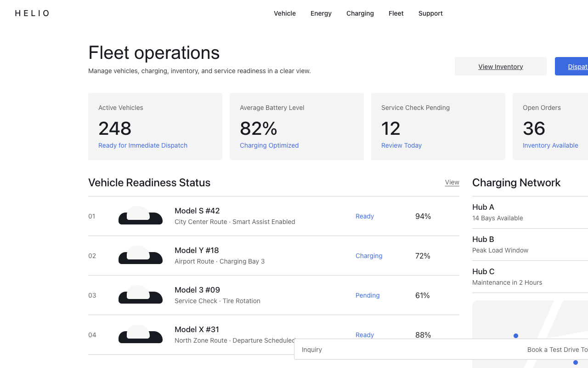The height and width of the screenshot is (368, 588).
Task: Follow the Charging Optimized link
Action: pos(269,145)
